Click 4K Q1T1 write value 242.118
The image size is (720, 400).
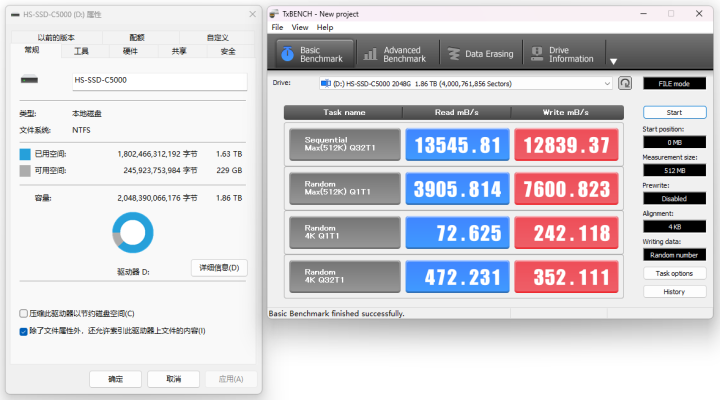tap(566, 233)
